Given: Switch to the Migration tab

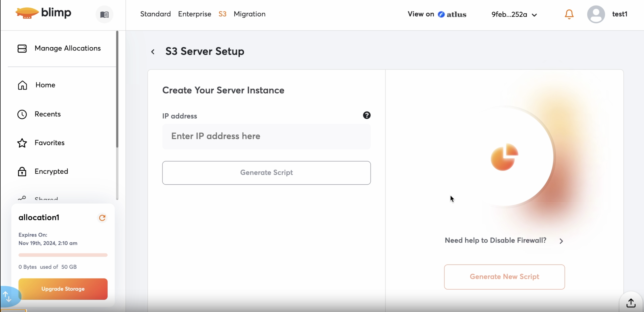Looking at the screenshot, I should pos(249,14).
